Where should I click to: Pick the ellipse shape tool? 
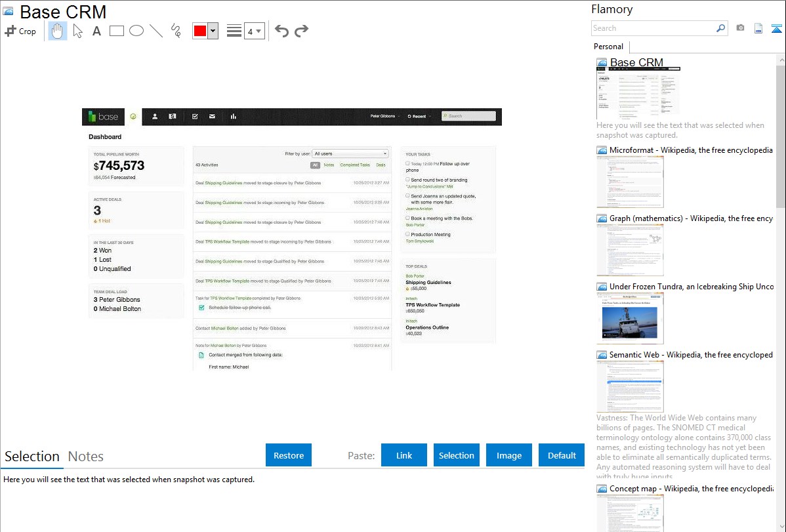(136, 31)
